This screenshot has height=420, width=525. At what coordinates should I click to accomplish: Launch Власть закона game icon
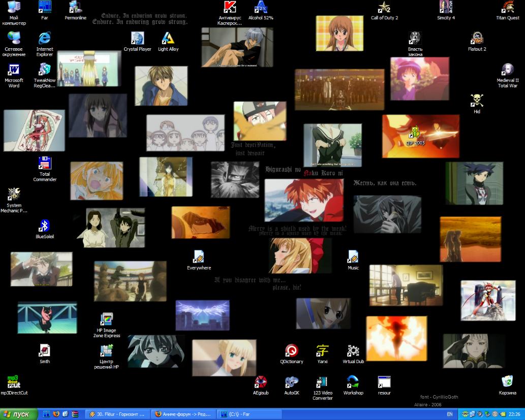pos(415,44)
